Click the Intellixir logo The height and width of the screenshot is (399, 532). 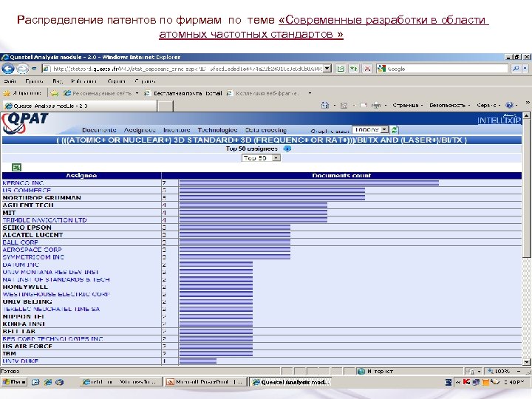pyautogui.click(x=499, y=120)
